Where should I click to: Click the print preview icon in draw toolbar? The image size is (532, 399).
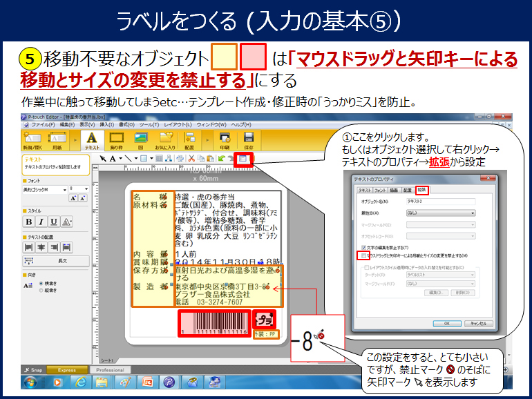tap(180, 159)
